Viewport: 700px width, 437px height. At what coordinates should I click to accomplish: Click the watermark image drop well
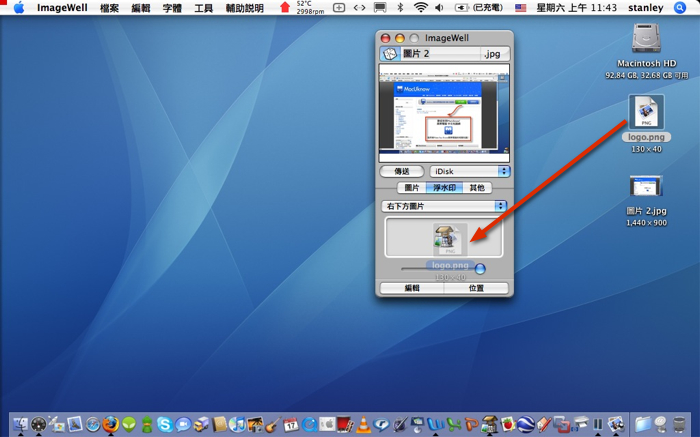444,237
